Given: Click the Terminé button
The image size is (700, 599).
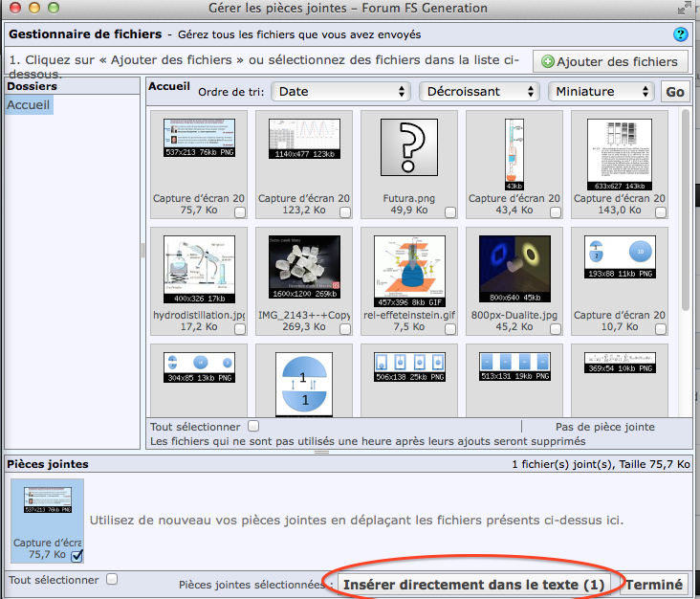Looking at the screenshot, I should (x=654, y=585).
